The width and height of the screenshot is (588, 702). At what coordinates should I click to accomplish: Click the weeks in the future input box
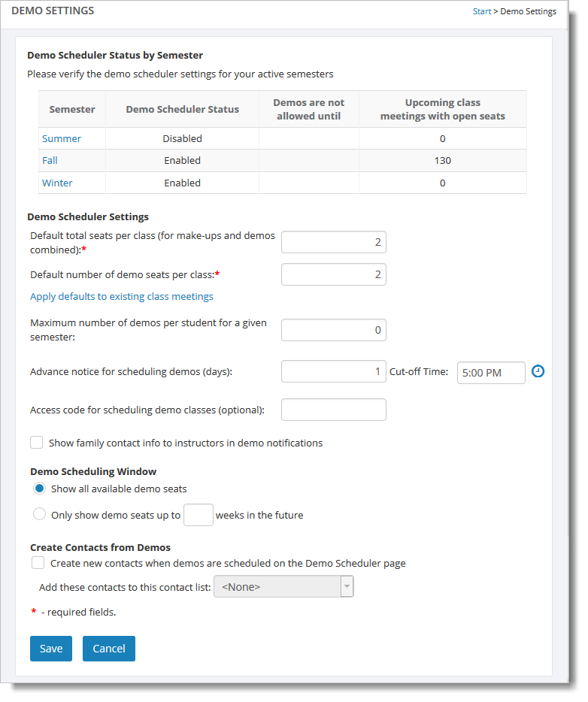tap(199, 515)
